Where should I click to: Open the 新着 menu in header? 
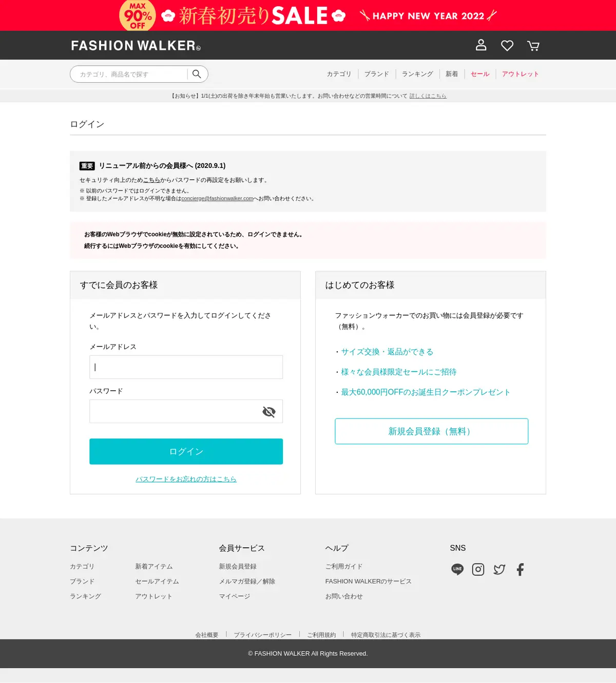click(x=452, y=74)
